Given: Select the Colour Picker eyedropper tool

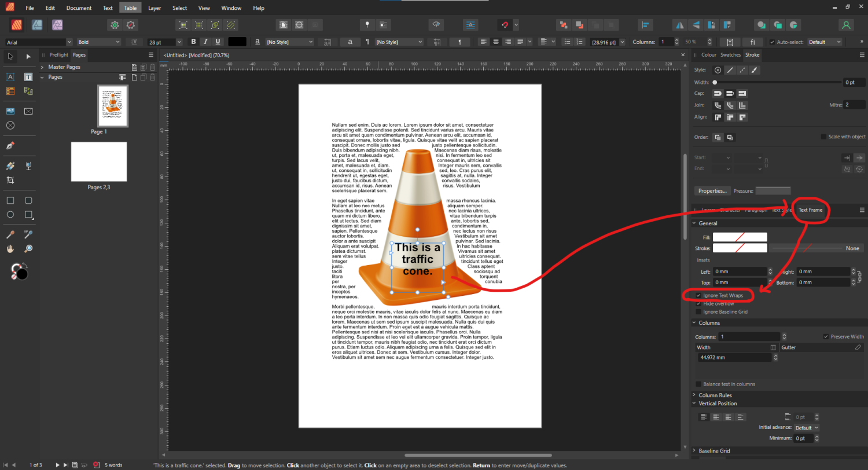Looking at the screenshot, I should tap(10, 234).
